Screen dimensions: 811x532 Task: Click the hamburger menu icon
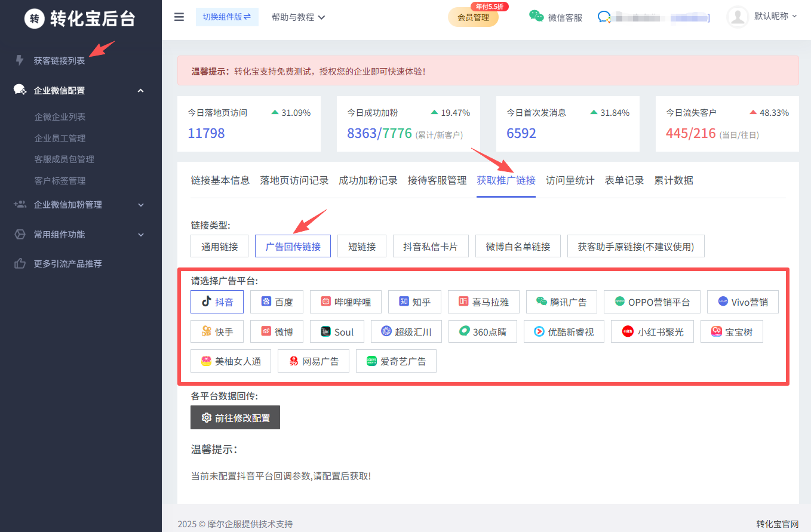coord(179,17)
